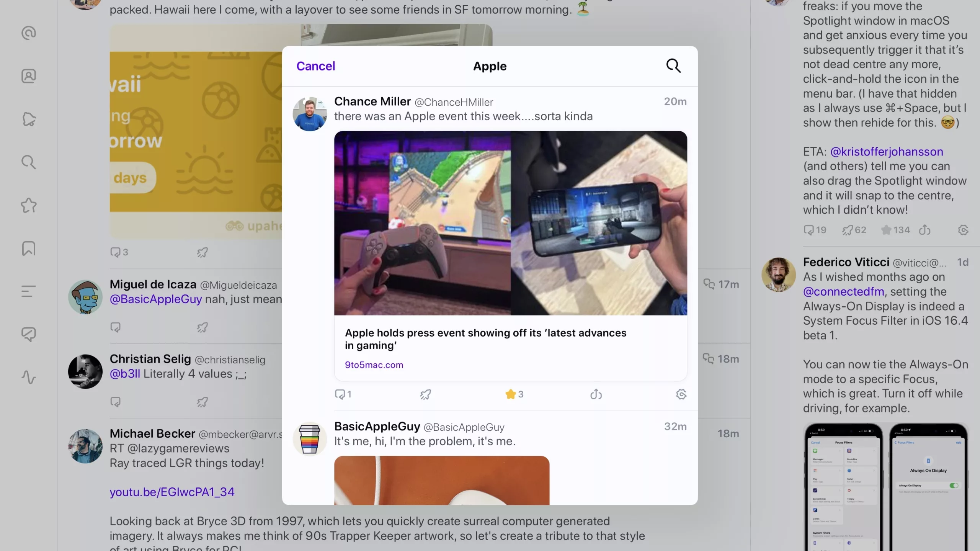Open the Mentions tab in sidebar
Image resolution: width=980 pixels, height=551 pixels.
[x=29, y=33]
